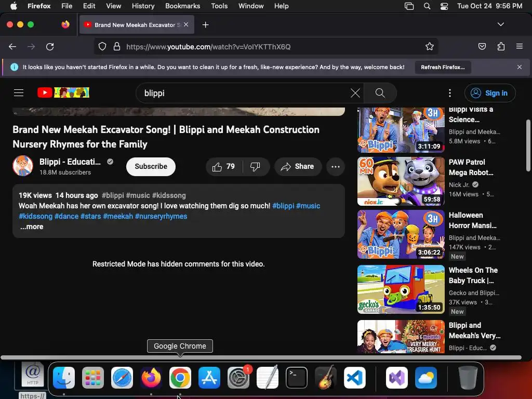This screenshot has width=532, height=399.
Task: Open Wheels On The Baby Truck thumbnail
Action: (401, 289)
